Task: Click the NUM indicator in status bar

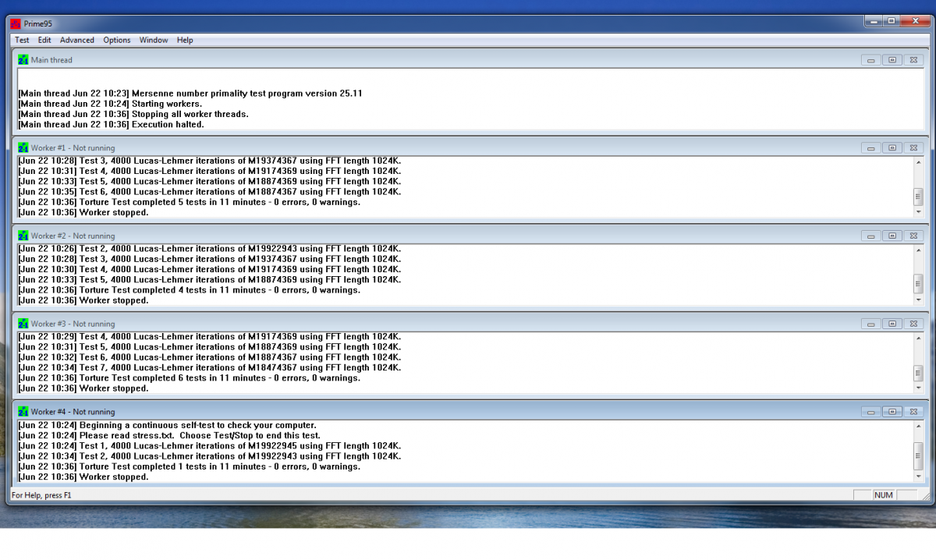Action: (x=883, y=495)
